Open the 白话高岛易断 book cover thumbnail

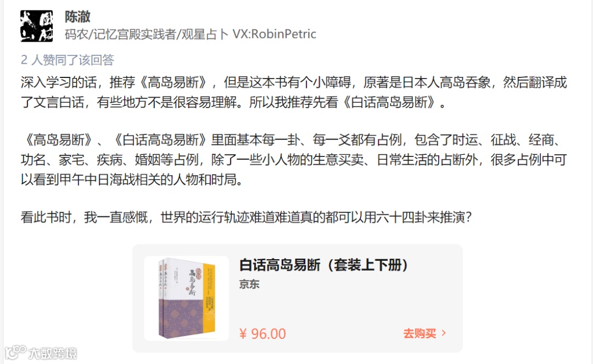[x=187, y=298]
